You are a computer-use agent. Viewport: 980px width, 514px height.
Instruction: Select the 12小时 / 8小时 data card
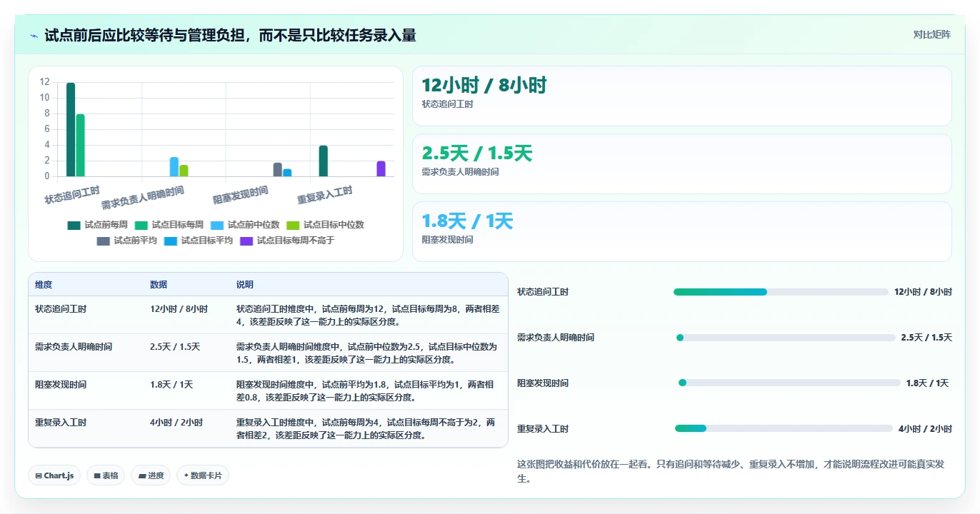[682, 96]
